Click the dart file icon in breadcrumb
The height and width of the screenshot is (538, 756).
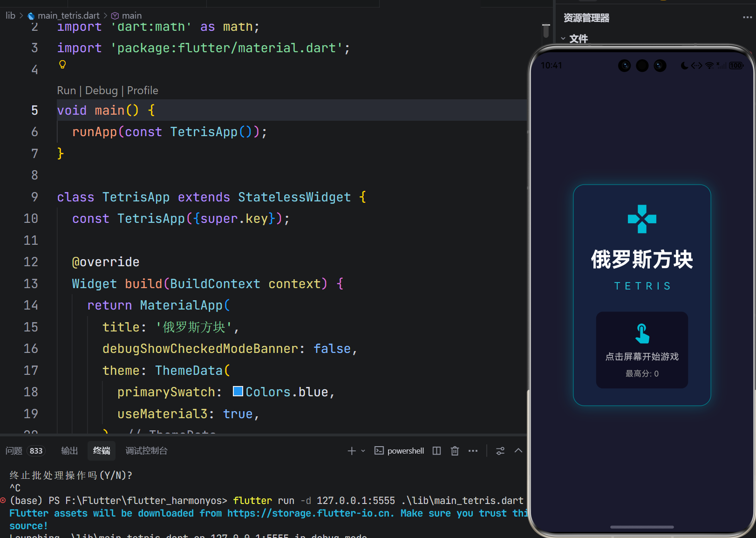(31, 16)
